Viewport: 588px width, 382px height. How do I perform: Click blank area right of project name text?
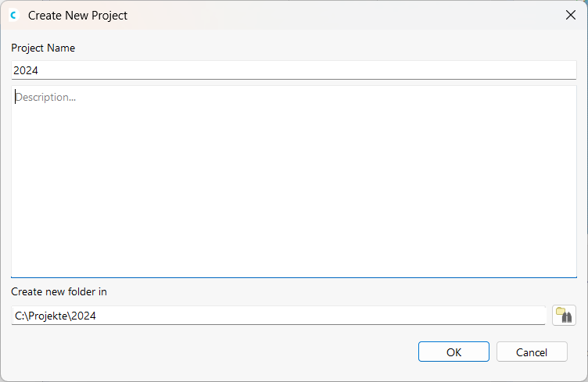(x=313, y=70)
